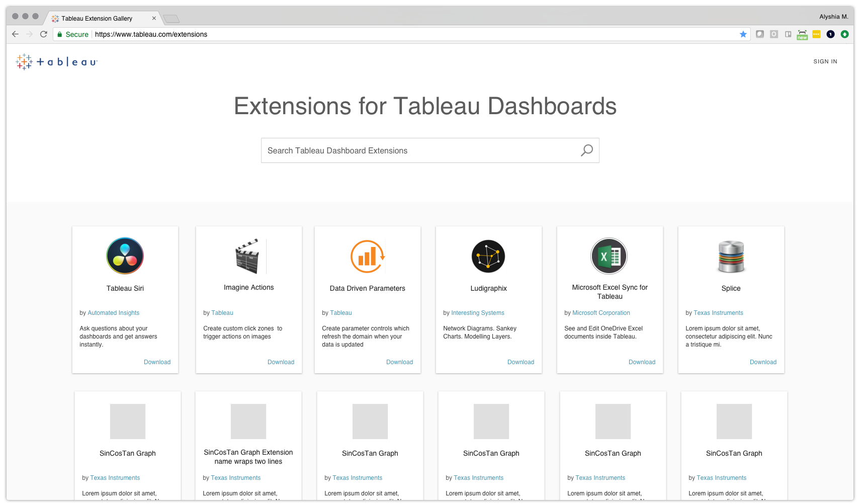860x504 pixels.
Task: Click the Alyshia M. profile button
Action: 833,17
